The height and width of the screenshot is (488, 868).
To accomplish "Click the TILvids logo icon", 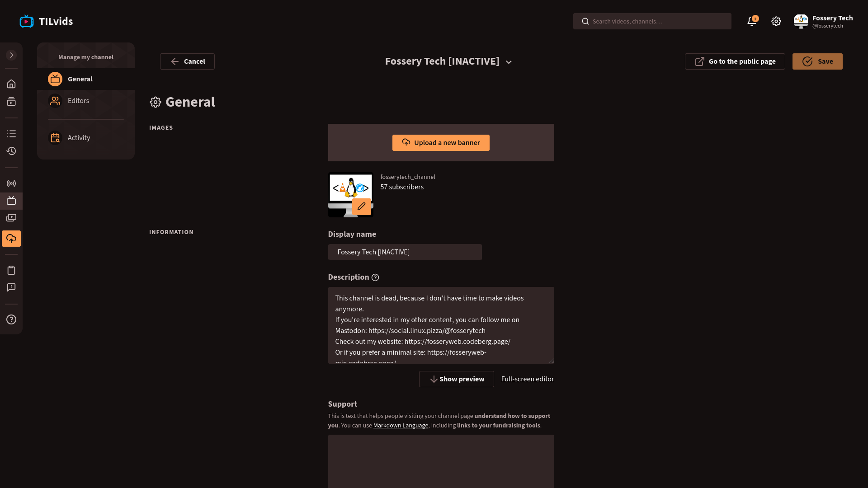I will point(27,21).
